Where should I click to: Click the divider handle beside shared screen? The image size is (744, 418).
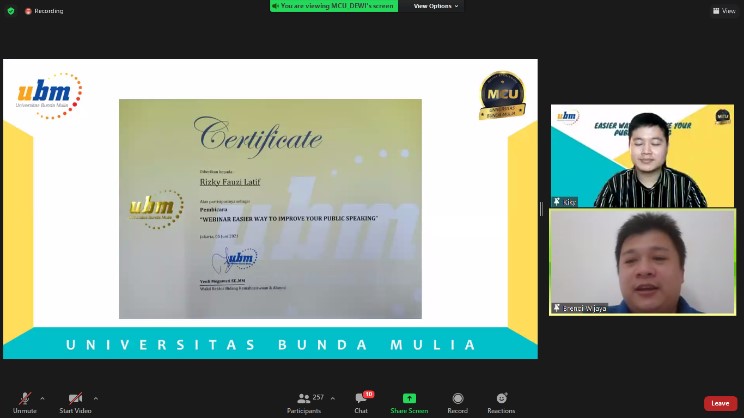(541, 209)
